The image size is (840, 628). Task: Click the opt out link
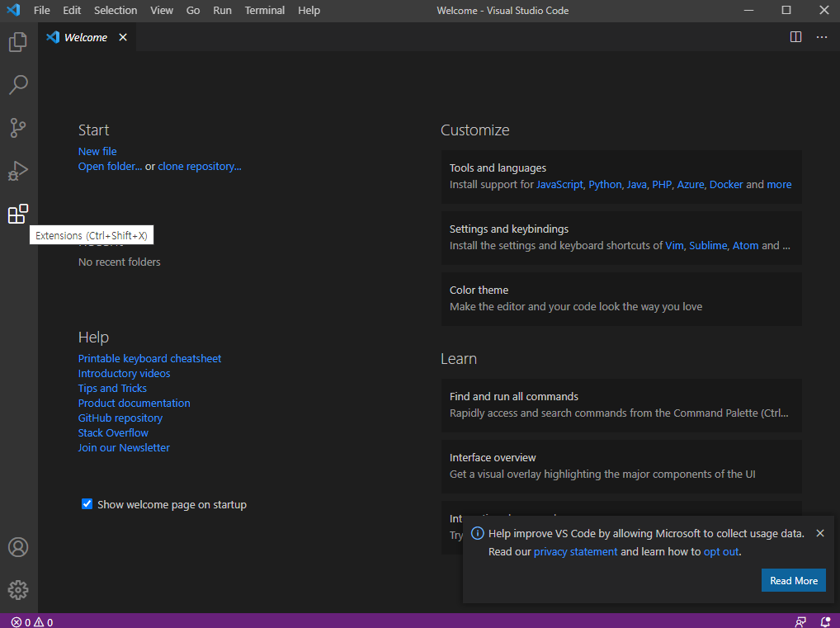click(721, 551)
